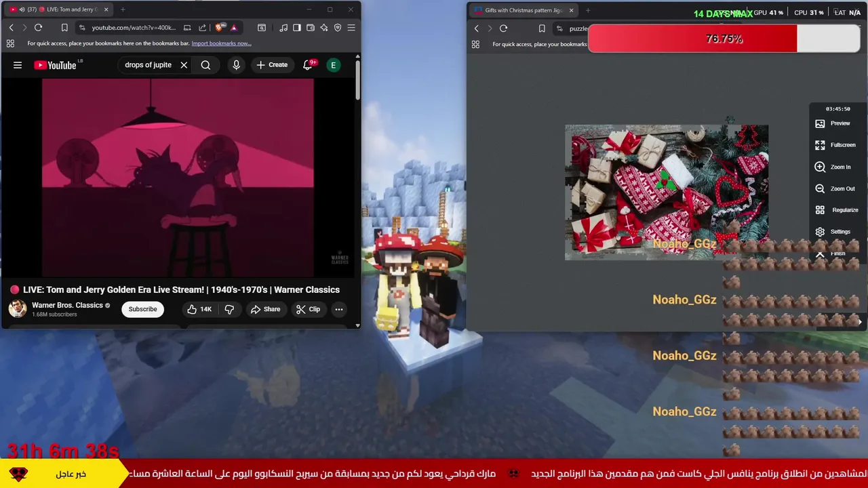Viewport: 868px width, 488px height.
Task: Open the YouTube guide hamburger menu
Action: 18,65
